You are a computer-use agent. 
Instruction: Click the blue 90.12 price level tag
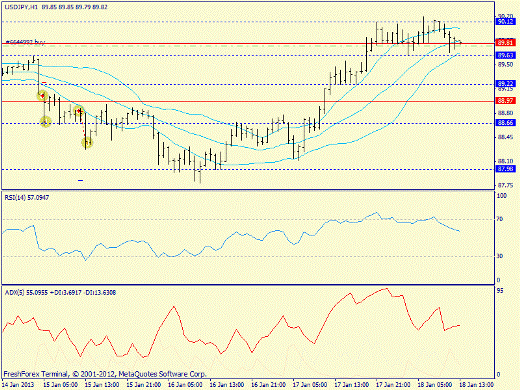(x=505, y=22)
